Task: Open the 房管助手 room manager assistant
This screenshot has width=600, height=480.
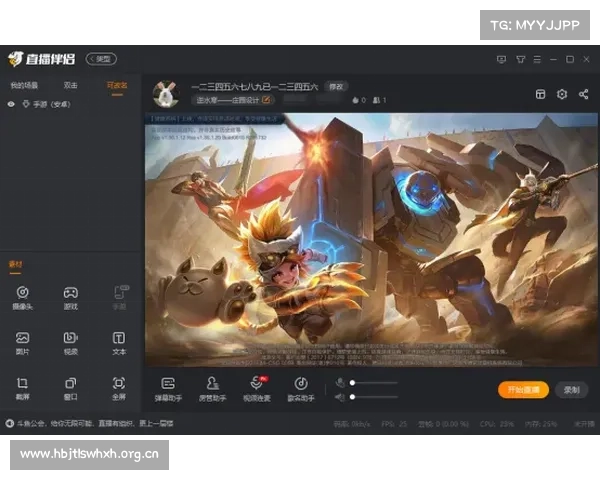Action: (212, 389)
